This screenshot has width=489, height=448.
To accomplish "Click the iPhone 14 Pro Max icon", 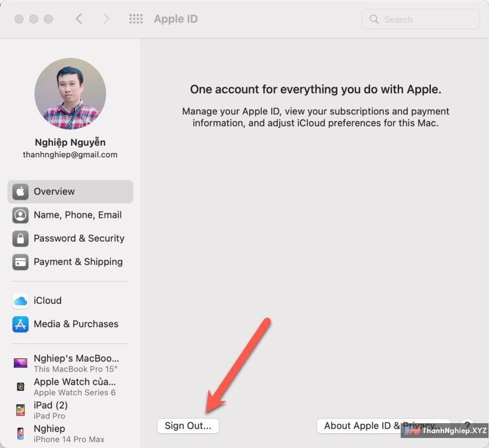I will click(x=20, y=433).
